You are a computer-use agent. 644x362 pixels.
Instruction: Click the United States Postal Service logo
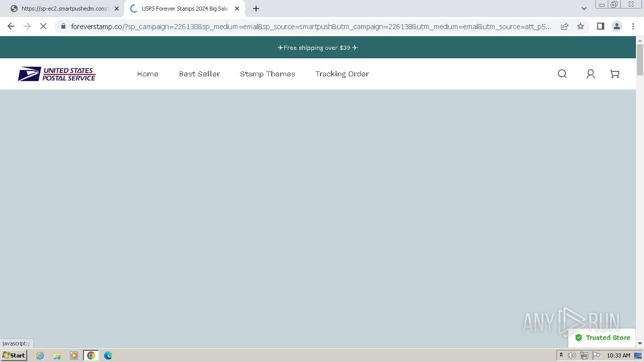click(57, 74)
